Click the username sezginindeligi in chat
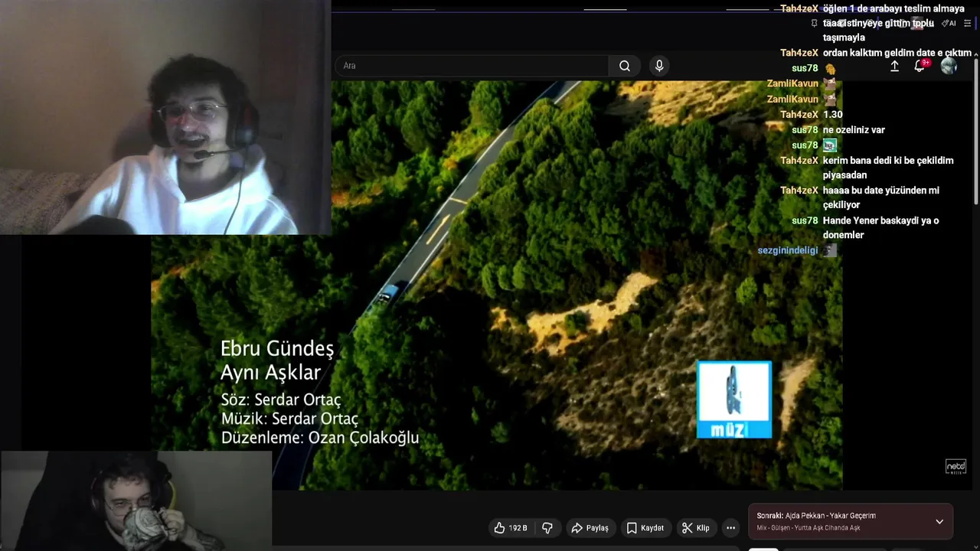Screen dimensions: 980x551 788,250
